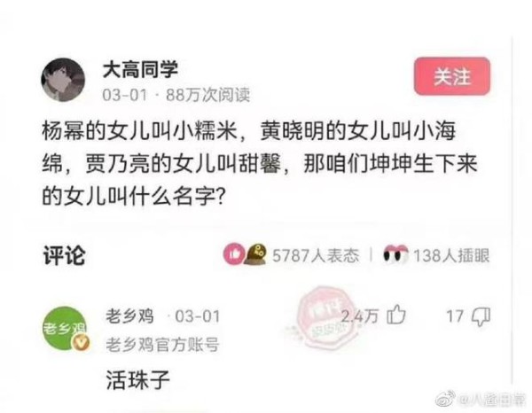View the 5787人表态 reactions count

pyautogui.click(x=316, y=255)
